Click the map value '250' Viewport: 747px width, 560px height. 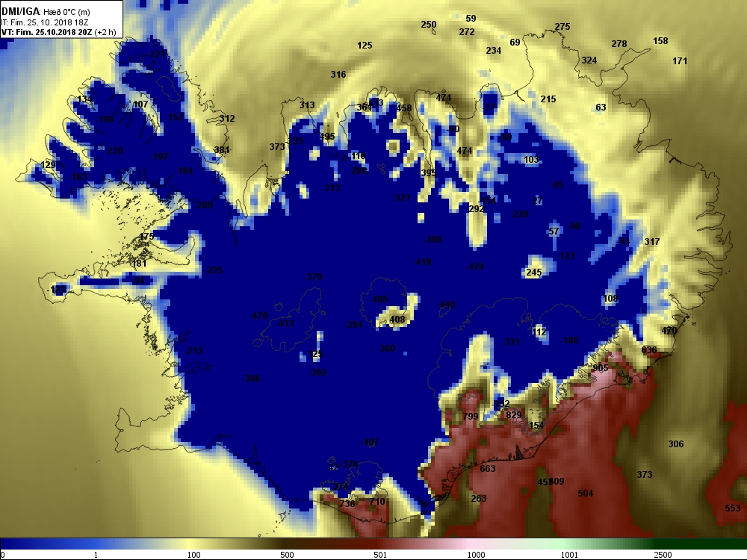tap(428, 25)
